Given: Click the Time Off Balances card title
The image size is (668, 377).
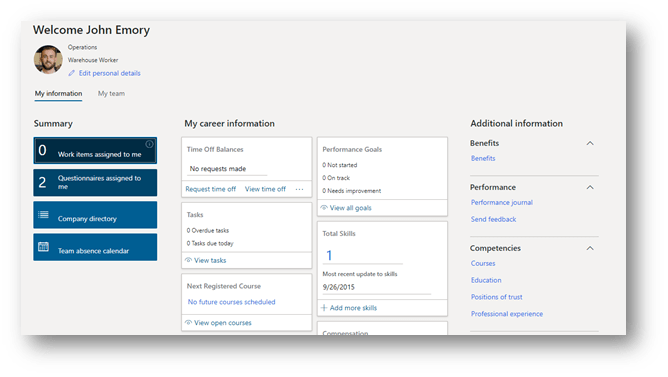Looking at the screenshot, I should tap(215, 150).
